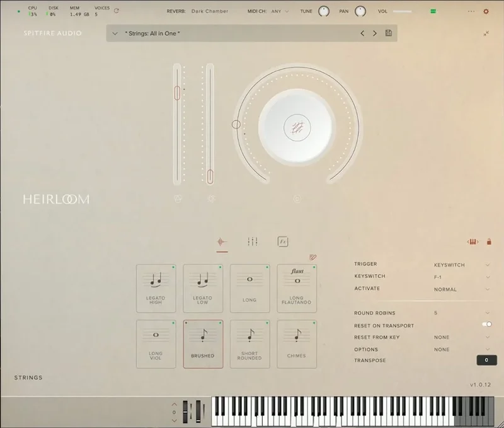Select the Legato High articulation

(x=156, y=289)
